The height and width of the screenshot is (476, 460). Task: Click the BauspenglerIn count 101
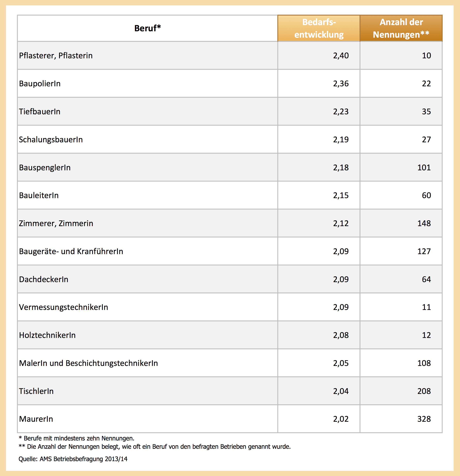pos(424,168)
